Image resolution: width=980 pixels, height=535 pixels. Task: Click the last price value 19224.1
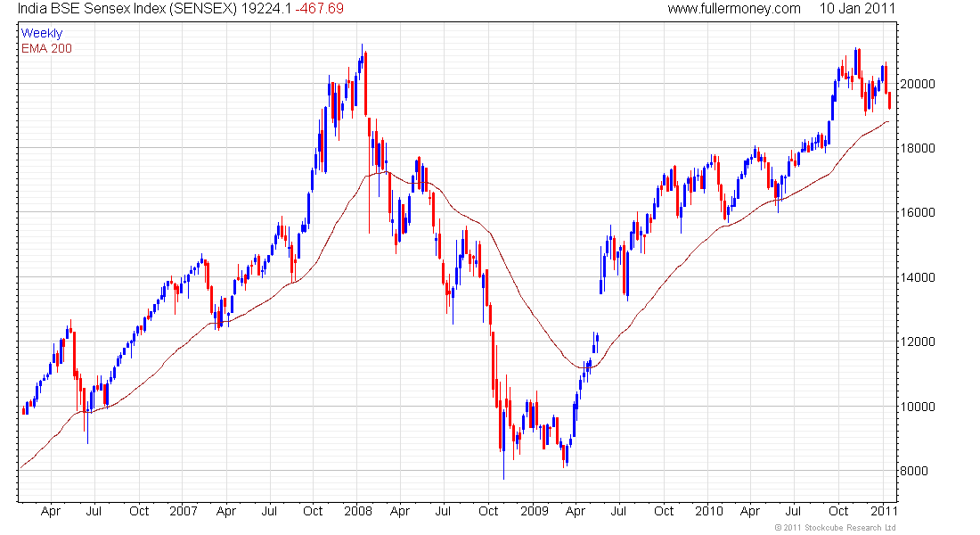click(266, 9)
